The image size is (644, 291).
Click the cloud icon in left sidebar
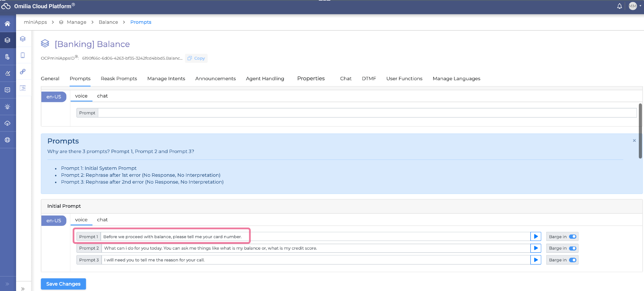point(7,123)
